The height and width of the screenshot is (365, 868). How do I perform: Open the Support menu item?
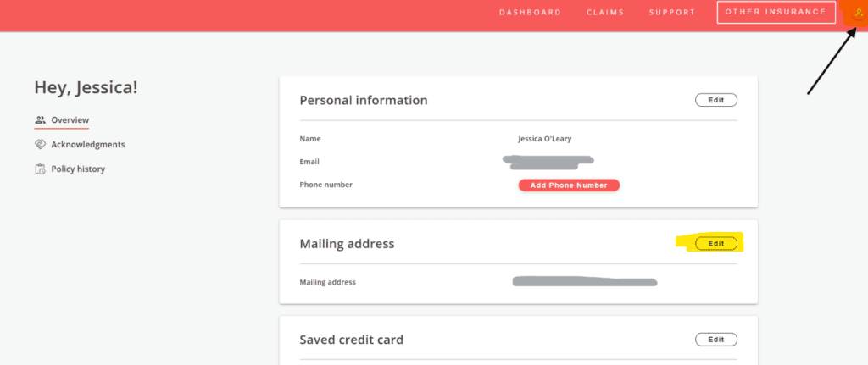(x=672, y=12)
